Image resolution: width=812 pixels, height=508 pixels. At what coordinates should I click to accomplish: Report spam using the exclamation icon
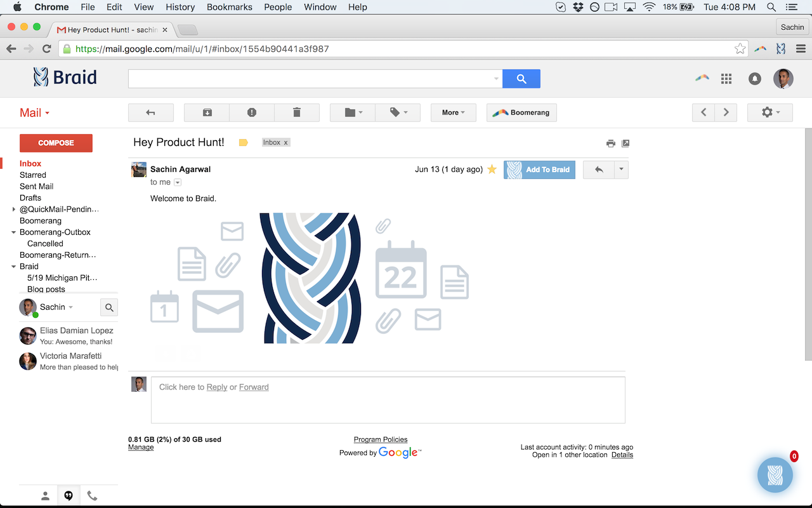point(252,112)
